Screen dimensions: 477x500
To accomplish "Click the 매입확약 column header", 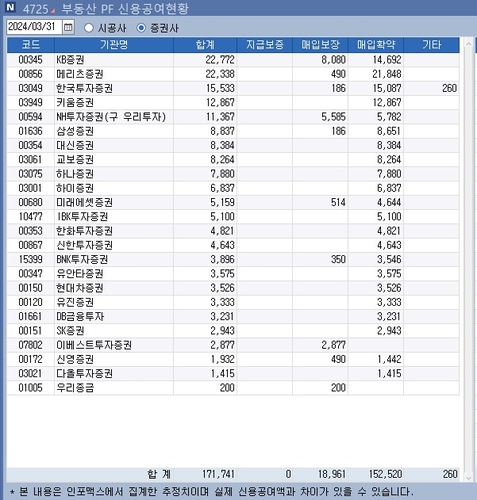I will [376, 45].
